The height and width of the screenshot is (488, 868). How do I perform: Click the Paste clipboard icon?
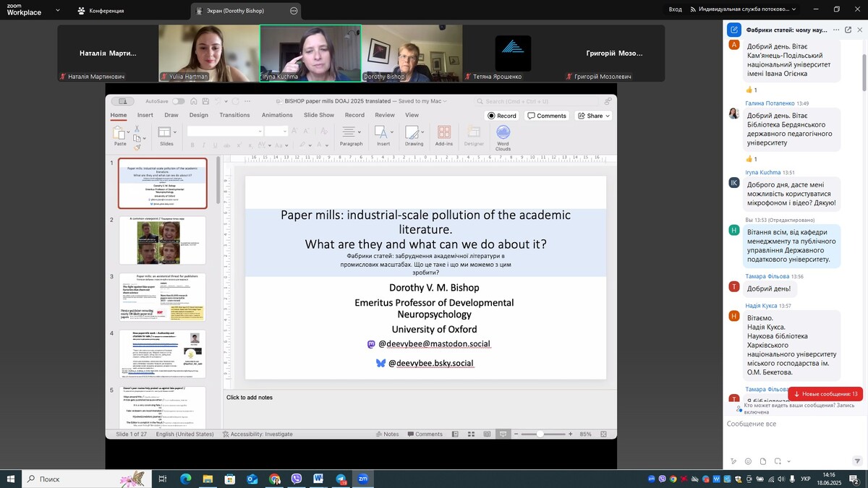pyautogui.click(x=119, y=133)
